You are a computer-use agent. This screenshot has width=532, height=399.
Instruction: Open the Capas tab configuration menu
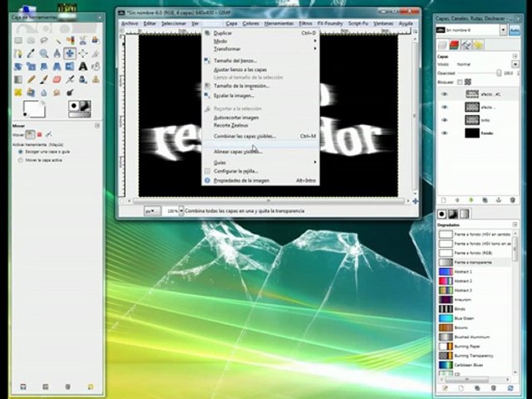click(x=515, y=56)
